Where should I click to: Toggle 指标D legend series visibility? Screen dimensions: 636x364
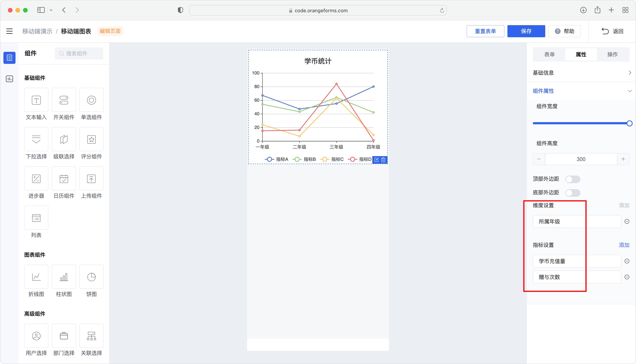[x=360, y=159]
